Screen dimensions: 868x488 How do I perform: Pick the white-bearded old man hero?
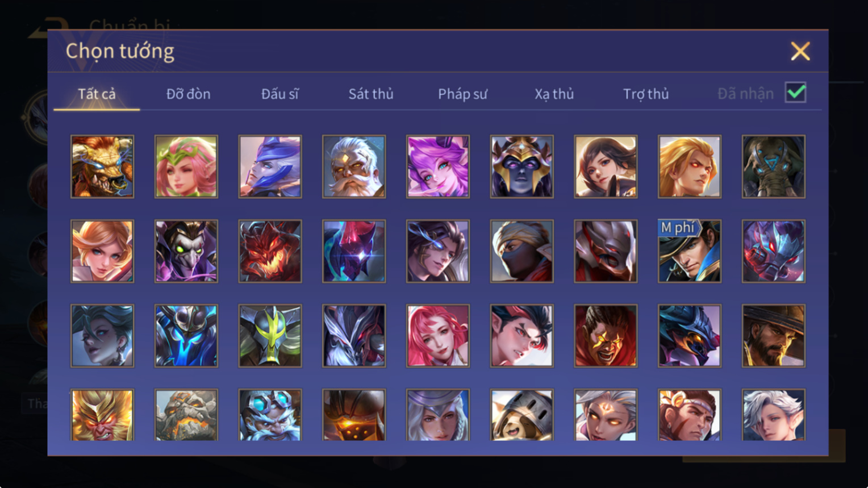click(354, 166)
